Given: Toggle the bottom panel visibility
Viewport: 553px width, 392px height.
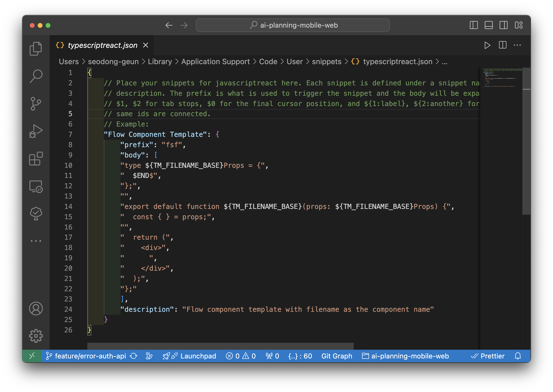Looking at the screenshot, I should [489, 25].
